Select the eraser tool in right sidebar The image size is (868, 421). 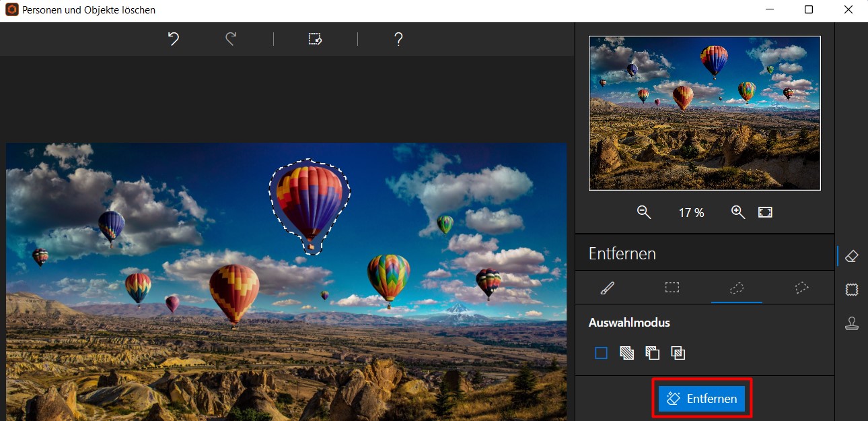coord(851,256)
